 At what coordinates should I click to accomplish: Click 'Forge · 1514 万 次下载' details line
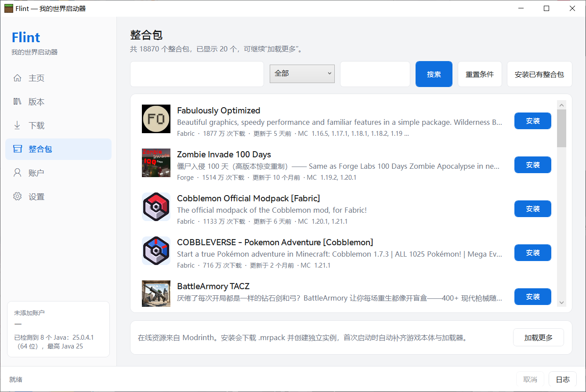tap(267, 178)
